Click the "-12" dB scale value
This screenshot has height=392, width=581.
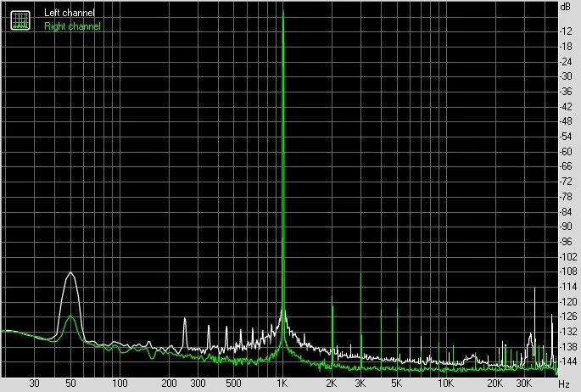click(566, 31)
